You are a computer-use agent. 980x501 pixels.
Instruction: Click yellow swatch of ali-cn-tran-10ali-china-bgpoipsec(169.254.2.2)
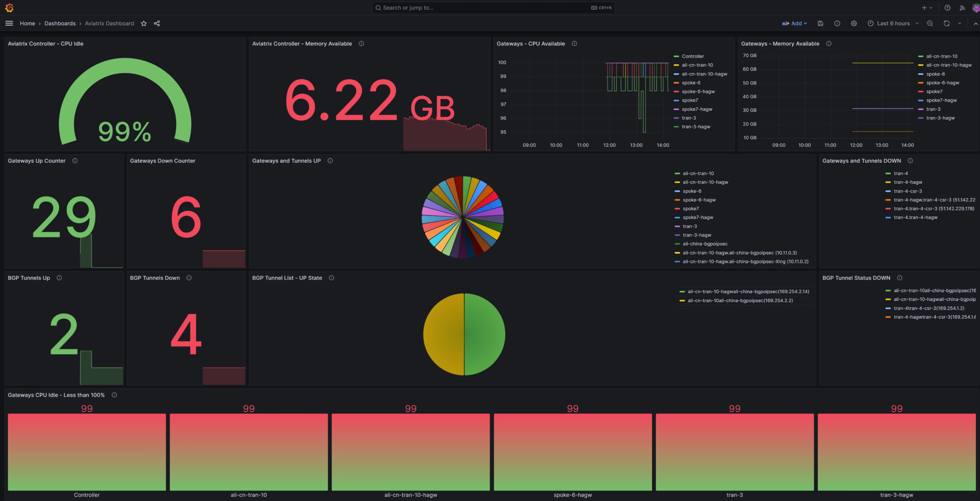point(682,301)
